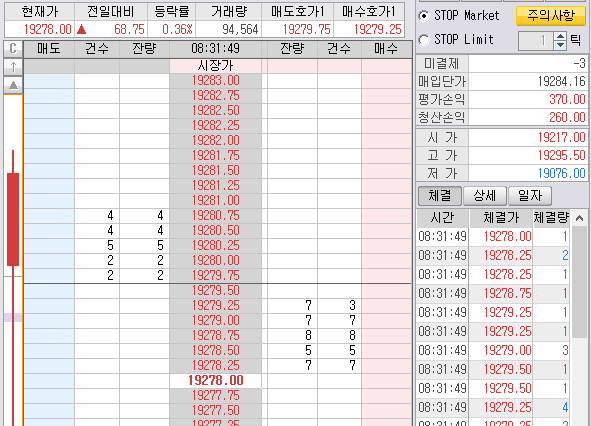This screenshot has width=591, height=426.
Task: Click the buy cell at price 19279.25
Action: (386, 305)
